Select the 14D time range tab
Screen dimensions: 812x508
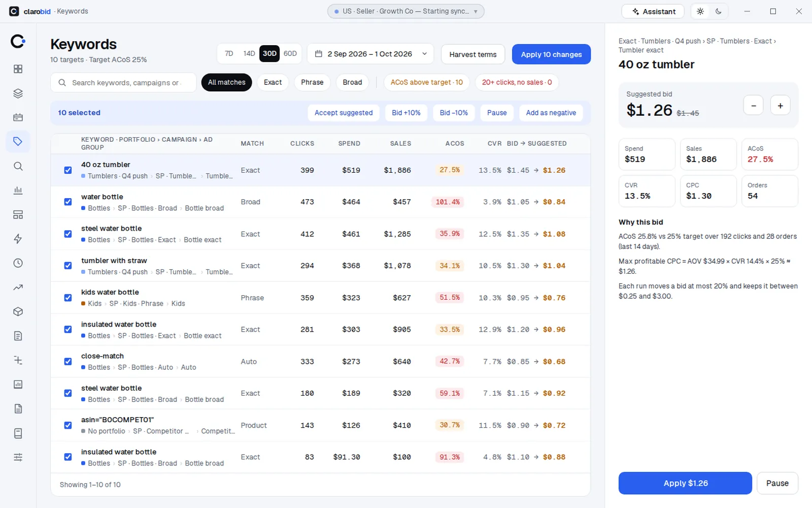(249, 53)
